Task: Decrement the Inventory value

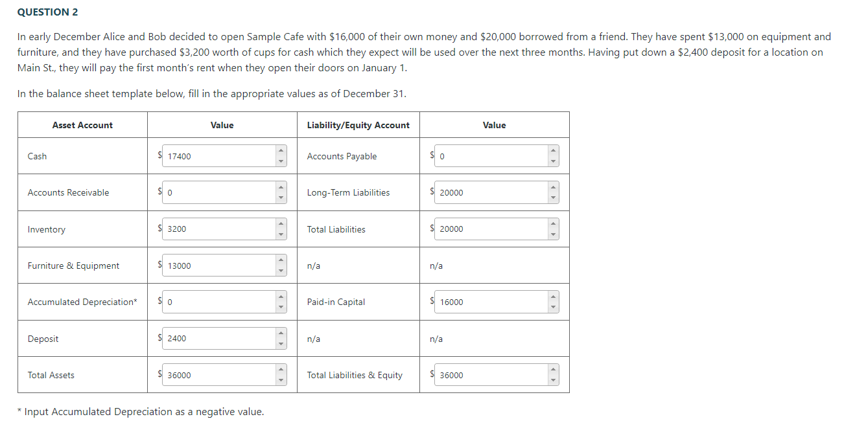Action: tap(279, 233)
